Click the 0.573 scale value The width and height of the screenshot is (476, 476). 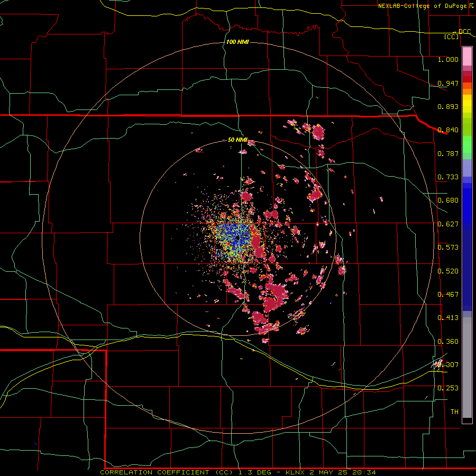coord(448,248)
